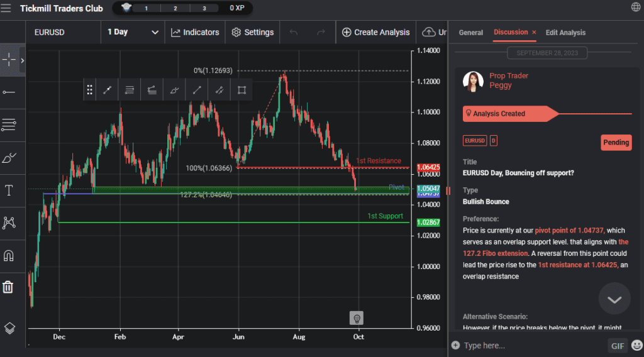The height and width of the screenshot is (357, 644).
Task: Click Create Analysis button
Action: 376,32
